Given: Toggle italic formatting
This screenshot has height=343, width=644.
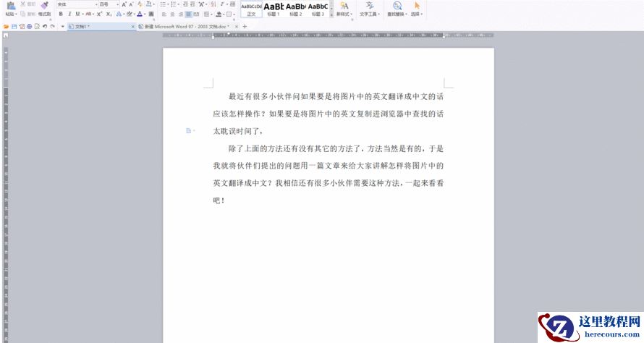Looking at the screenshot, I should 69,14.
